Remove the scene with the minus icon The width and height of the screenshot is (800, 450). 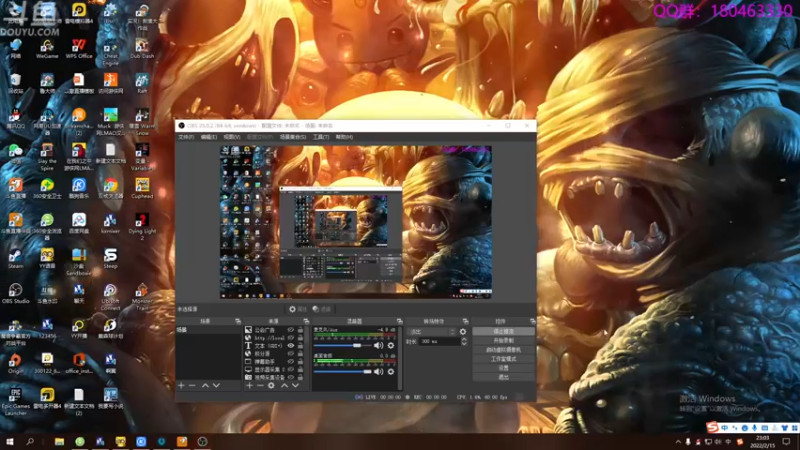[x=192, y=385]
